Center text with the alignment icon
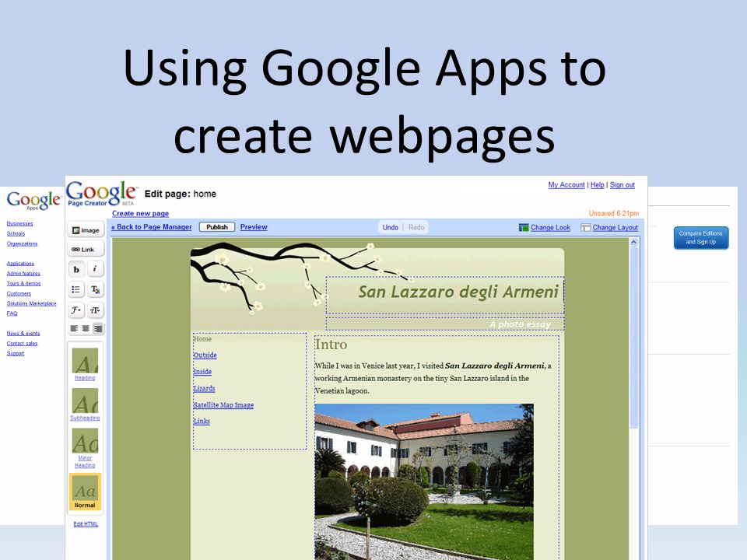This screenshot has height=560, width=747. [86, 328]
